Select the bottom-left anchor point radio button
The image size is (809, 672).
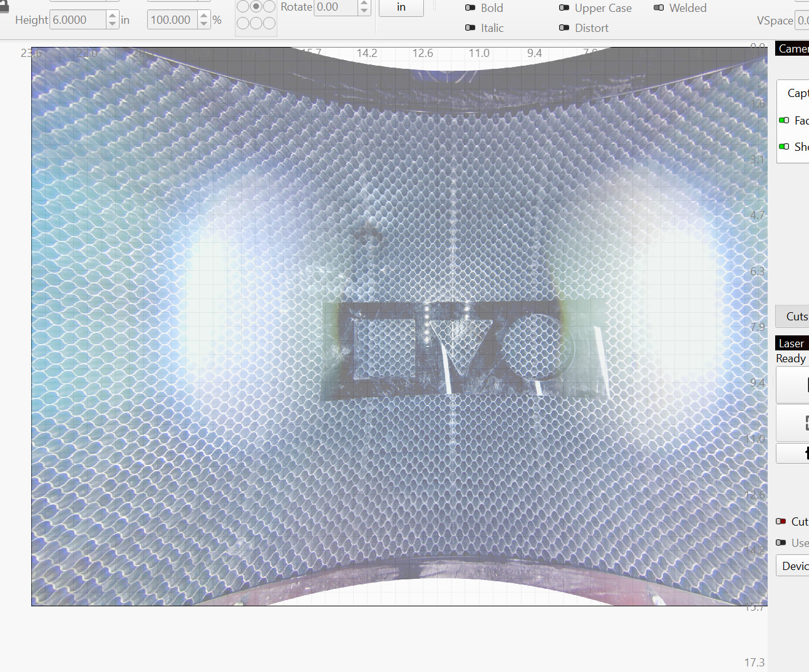(243, 23)
